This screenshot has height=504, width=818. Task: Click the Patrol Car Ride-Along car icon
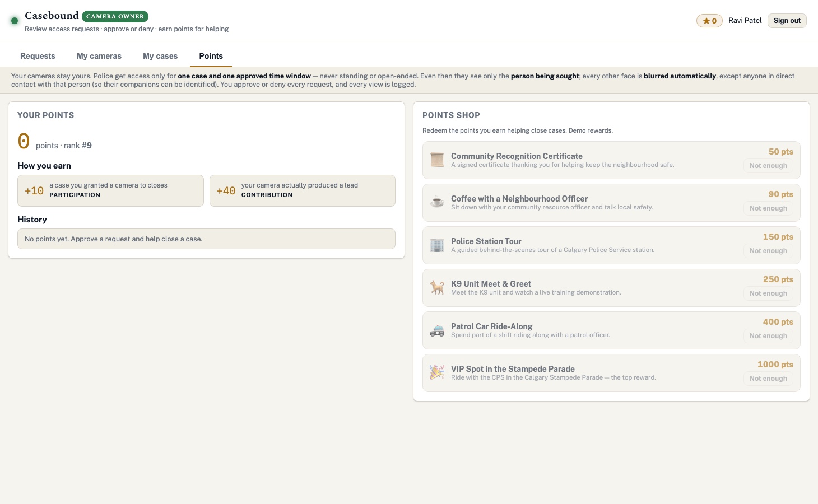point(437,330)
